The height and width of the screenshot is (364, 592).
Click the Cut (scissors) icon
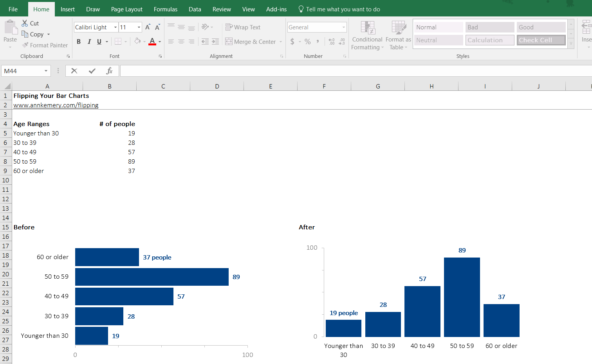[x=24, y=23]
